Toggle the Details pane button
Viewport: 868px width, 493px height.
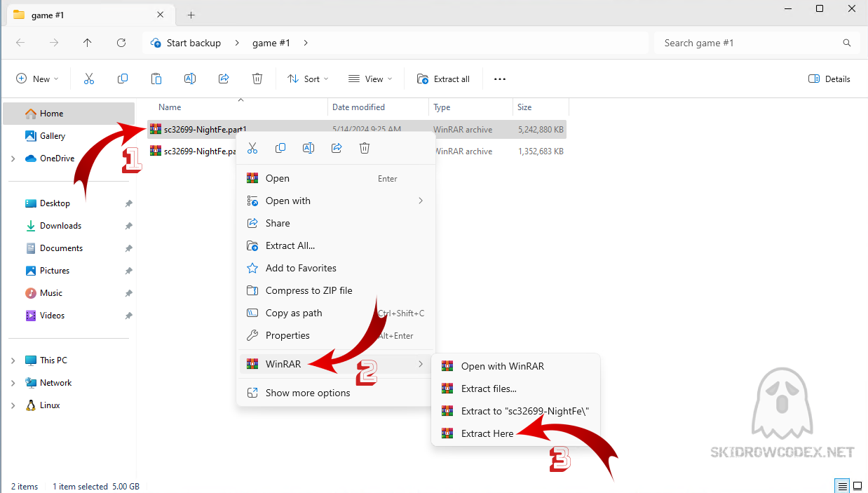829,79
